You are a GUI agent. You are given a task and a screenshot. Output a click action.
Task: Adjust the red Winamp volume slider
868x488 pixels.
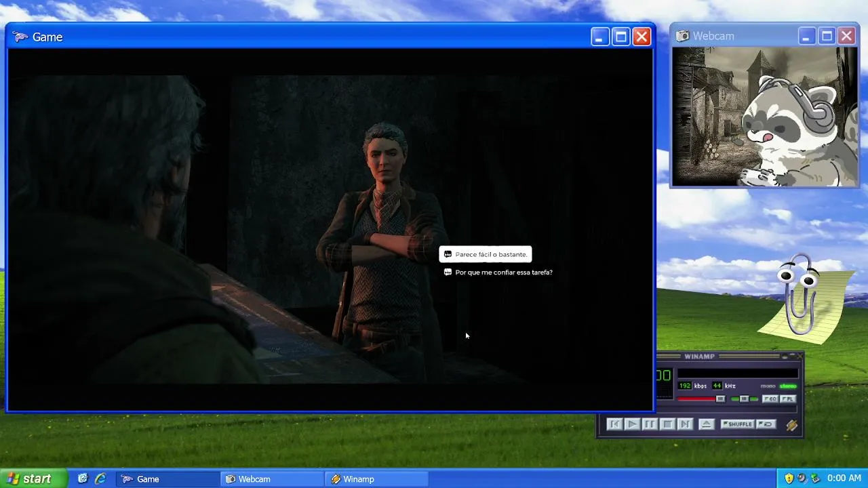(702, 399)
